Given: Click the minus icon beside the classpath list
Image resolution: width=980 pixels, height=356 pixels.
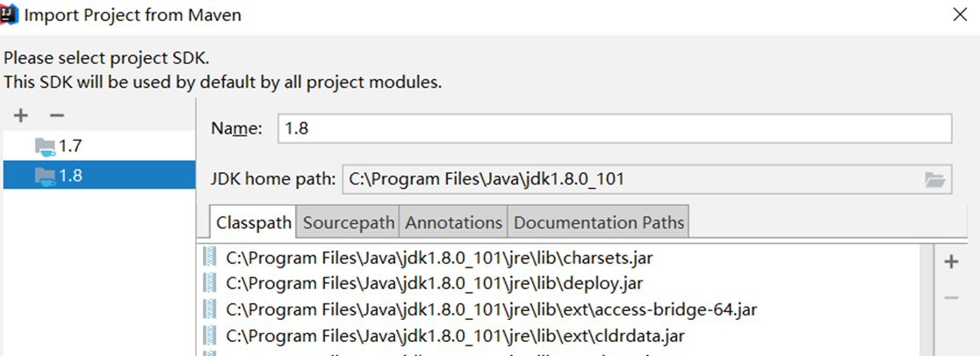Looking at the screenshot, I should pos(950,298).
